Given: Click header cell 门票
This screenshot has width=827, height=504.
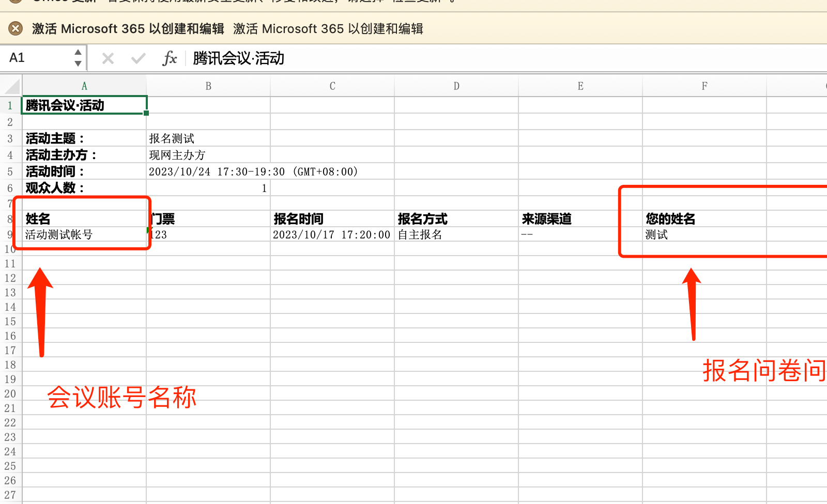Looking at the screenshot, I should coord(208,218).
